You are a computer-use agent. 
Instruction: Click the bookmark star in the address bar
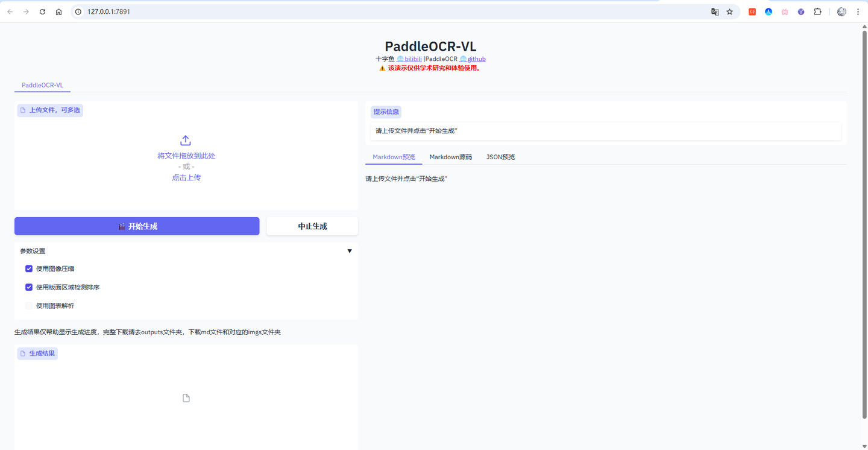729,11
